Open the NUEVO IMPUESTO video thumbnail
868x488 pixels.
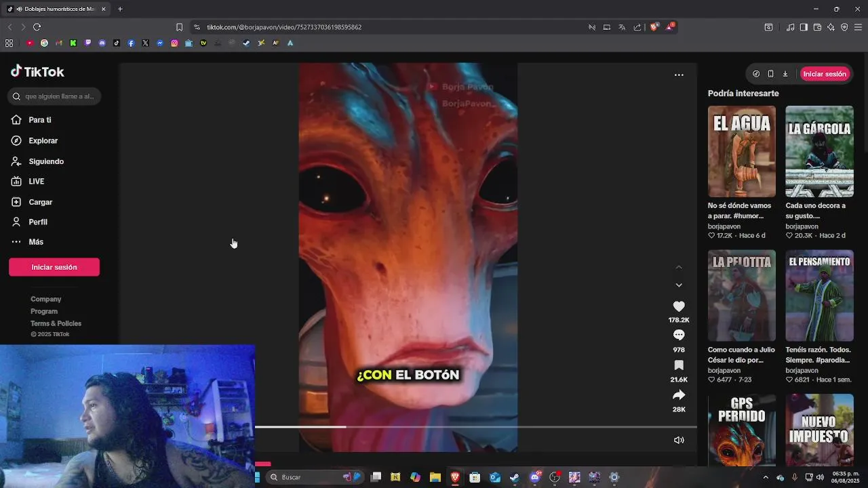pyautogui.click(x=819, y=430)
